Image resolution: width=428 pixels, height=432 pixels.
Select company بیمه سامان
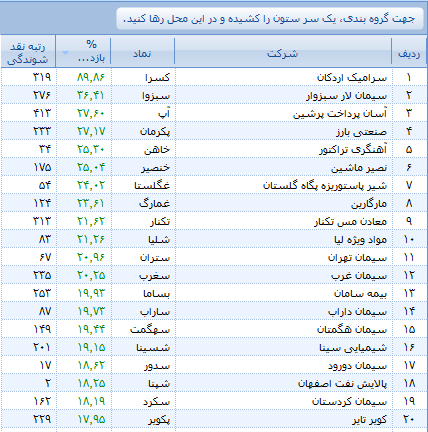coord(360,294)
